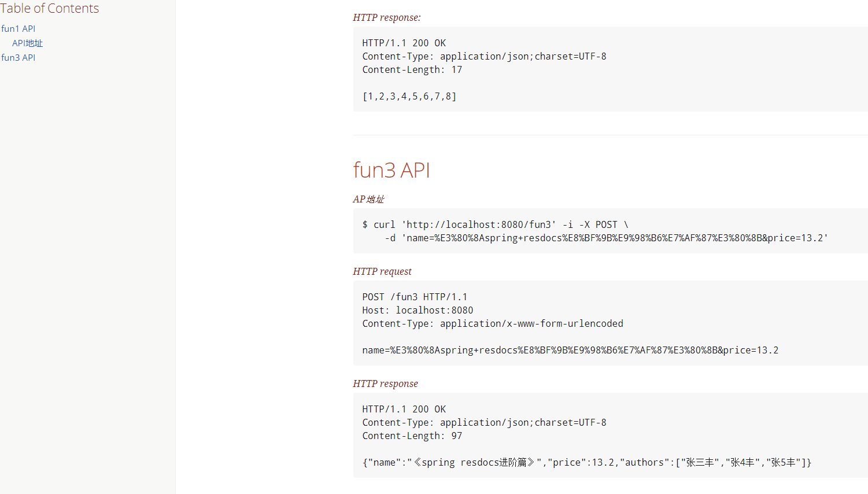Click the Content-Length: 97 line
This screenshot has width=868, height=494.
[x=412, y=436]
